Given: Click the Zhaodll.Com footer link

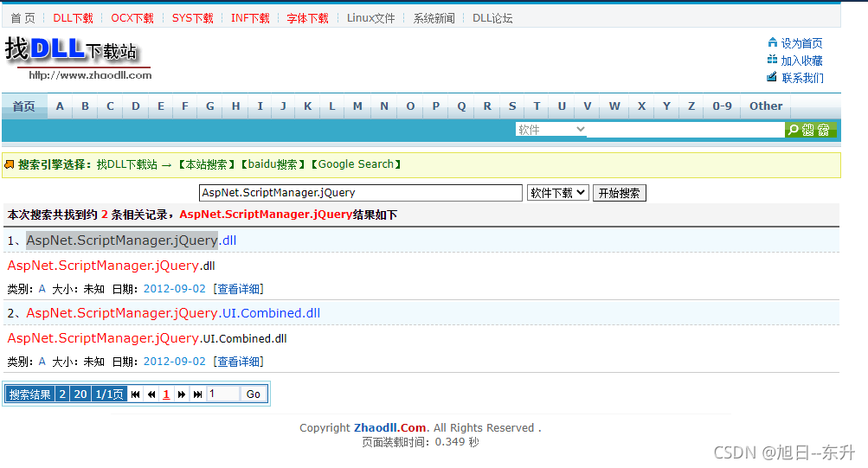Looking at the screenshot, I should pyautogui.click(x=389, y=427).
